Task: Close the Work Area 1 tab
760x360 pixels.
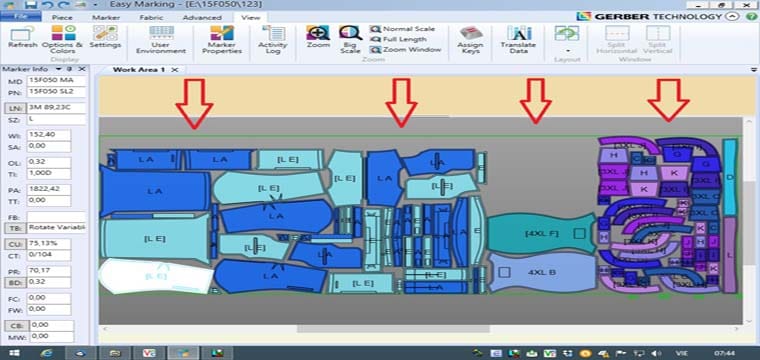Action: [175, 70]
